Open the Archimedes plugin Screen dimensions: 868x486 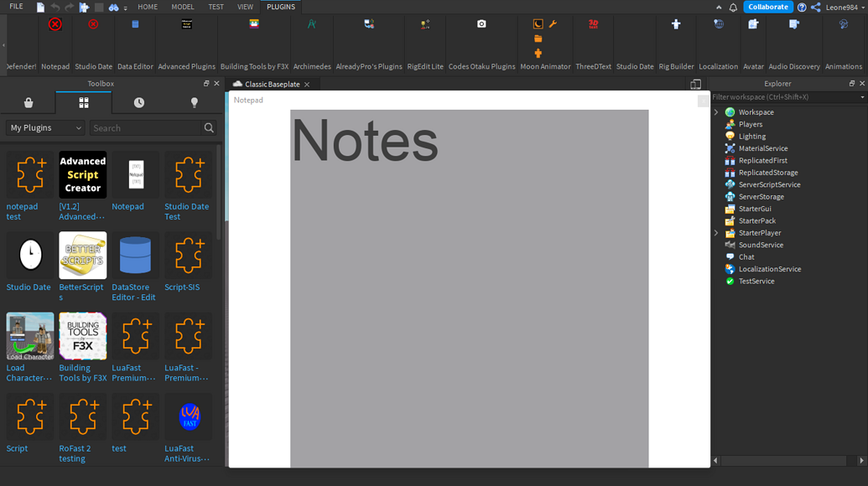pos(312,24)
